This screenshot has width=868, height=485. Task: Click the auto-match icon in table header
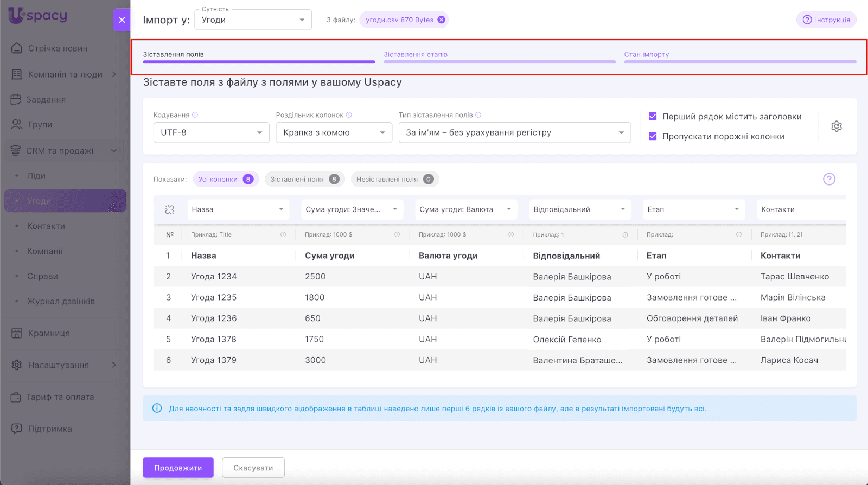pos(170,209)
